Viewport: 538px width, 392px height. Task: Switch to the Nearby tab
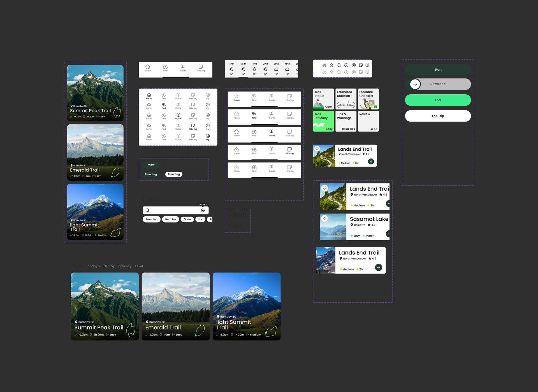pyautogui.click(x=109, y=266)
